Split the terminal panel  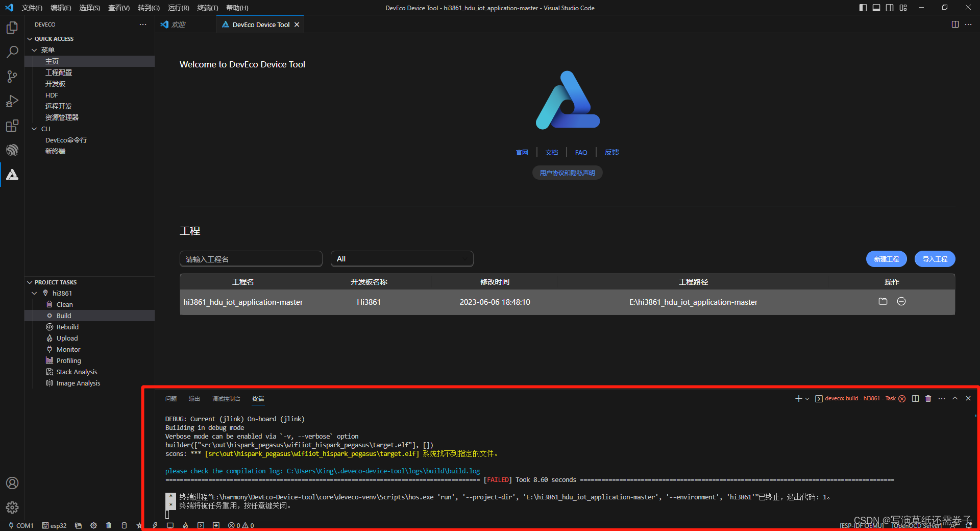tap(916, 398)
